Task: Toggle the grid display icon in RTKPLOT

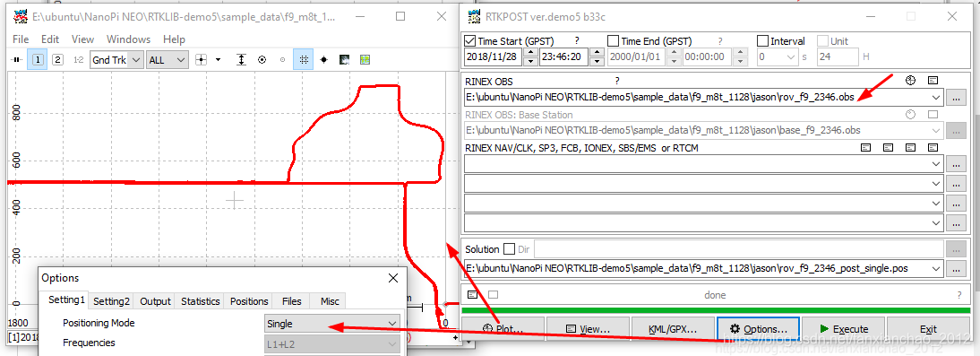Action: [x=303, y=60]
